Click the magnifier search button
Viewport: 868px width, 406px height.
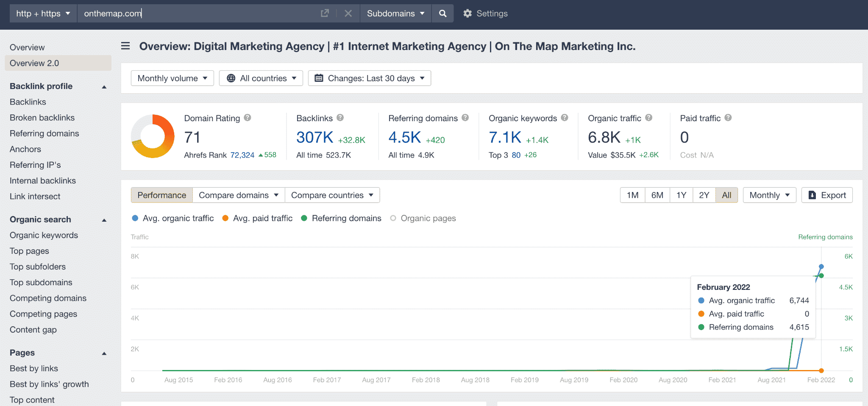[x=442, y=13]
